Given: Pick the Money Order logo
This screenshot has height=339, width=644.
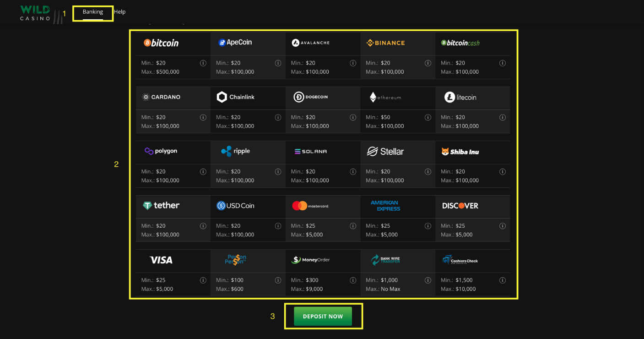Looking at the screenshot, I should 310,260.
